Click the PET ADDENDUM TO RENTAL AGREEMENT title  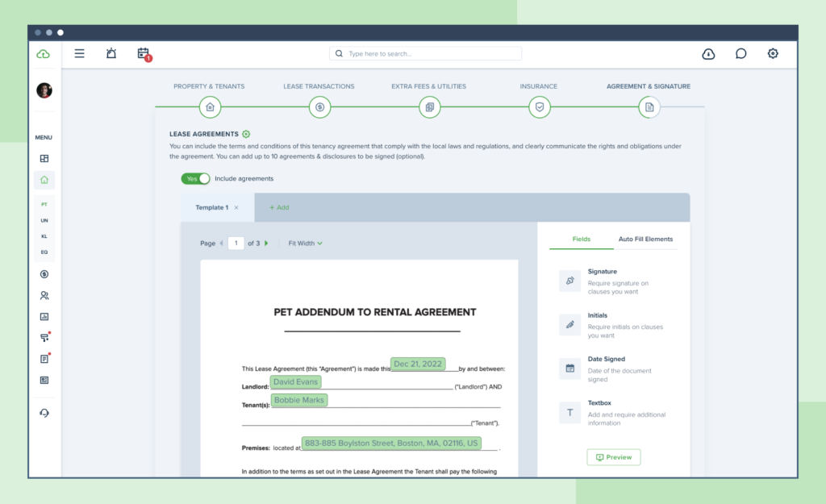[x=375, y=312]
